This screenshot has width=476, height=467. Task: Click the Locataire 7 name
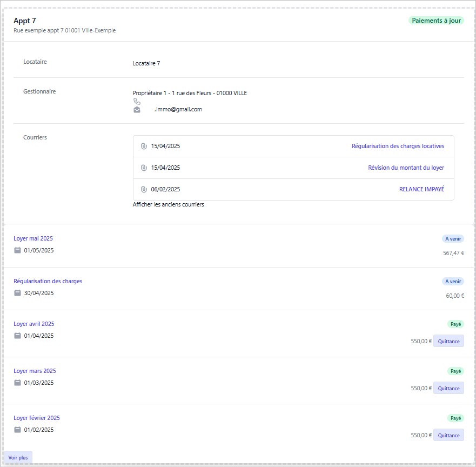point(146,63)
